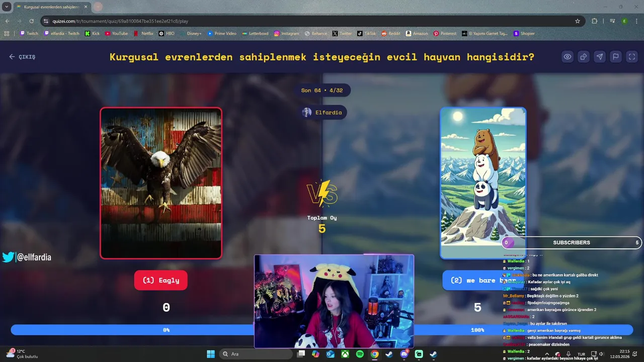Open the Disney+ bookmark
Screen dimensions: 644x362
point(191,34)
